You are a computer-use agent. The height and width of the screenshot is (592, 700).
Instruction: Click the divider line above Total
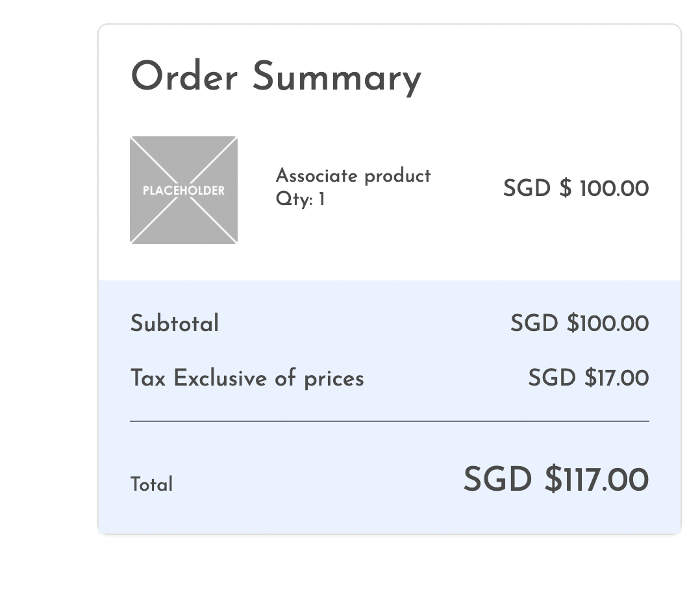click(390, 421)
